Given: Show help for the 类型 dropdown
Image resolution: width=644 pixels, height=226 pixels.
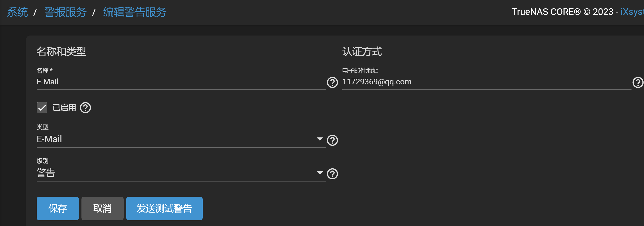Looking at the screenshot, I should coord(332,140).
